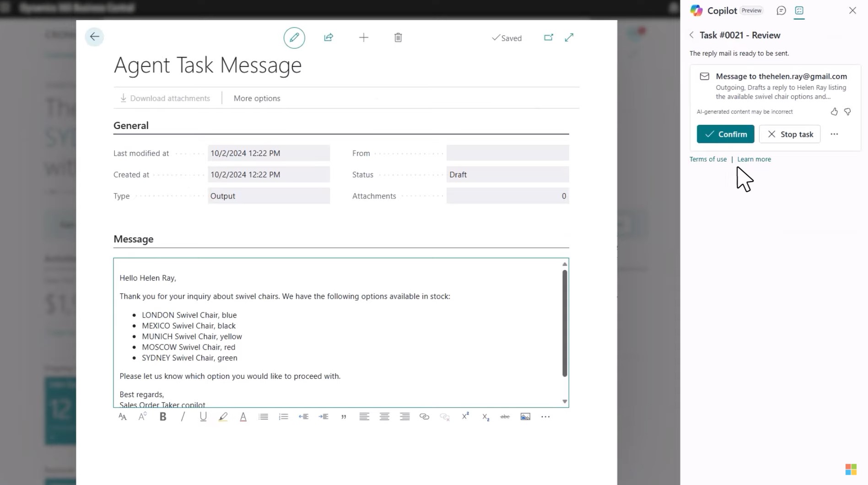Image resolution: width=868 pixels, height=485 pixels.
Task: Toggle italic formatting
Action: [183, 417]
